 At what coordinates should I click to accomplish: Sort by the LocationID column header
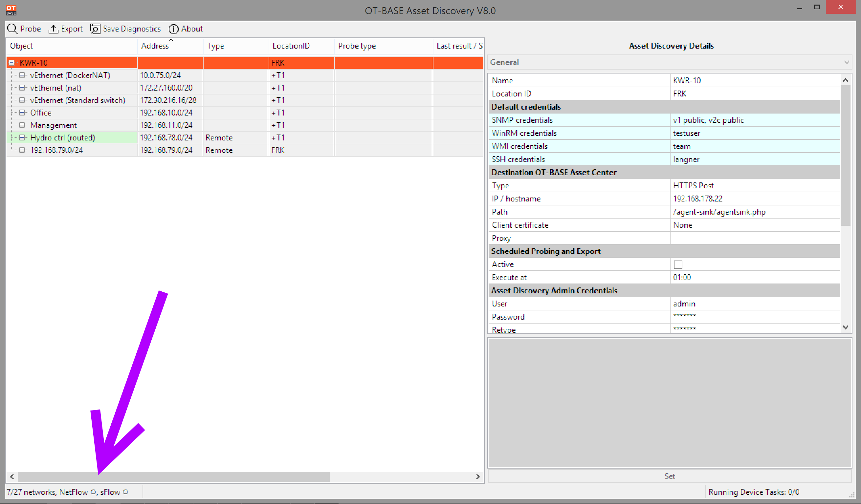pos(301,46)
